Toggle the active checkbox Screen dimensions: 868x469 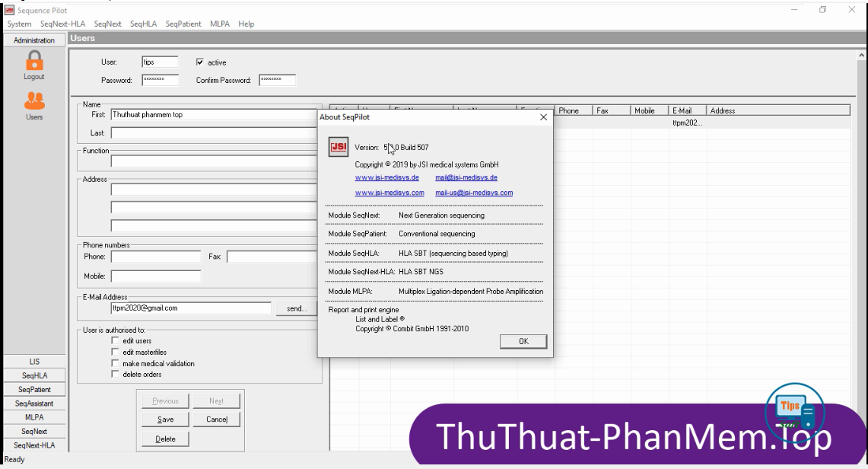click(200, 62)
